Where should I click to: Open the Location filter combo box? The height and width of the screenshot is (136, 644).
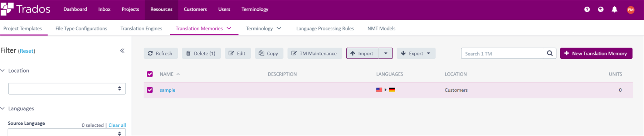click(x=67, y=88)
